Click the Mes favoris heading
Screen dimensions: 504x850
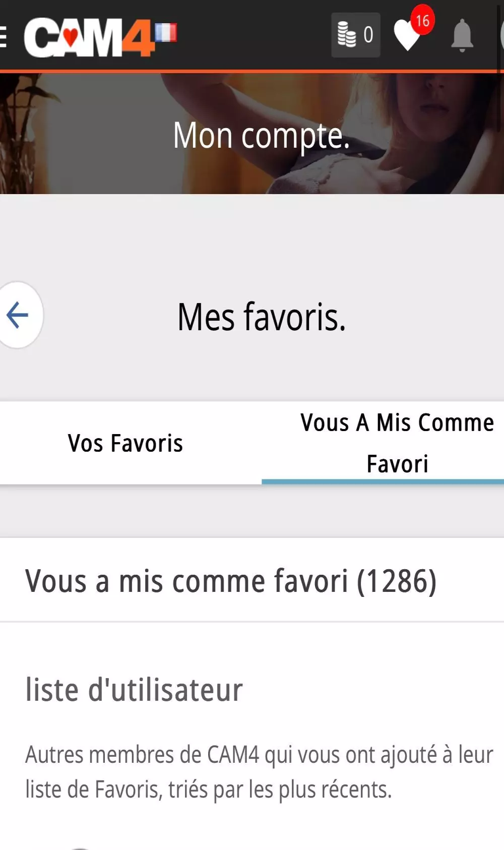(x=262, y=317)
